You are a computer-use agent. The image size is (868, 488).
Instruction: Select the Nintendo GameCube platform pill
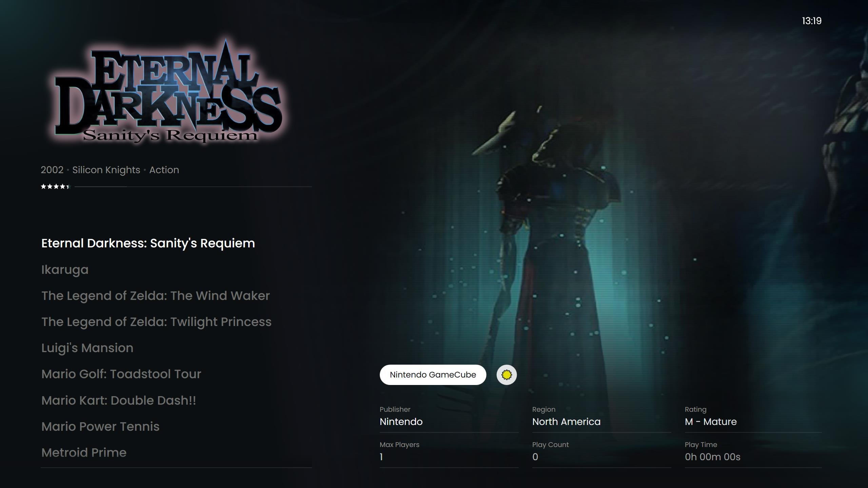point(433,375)
